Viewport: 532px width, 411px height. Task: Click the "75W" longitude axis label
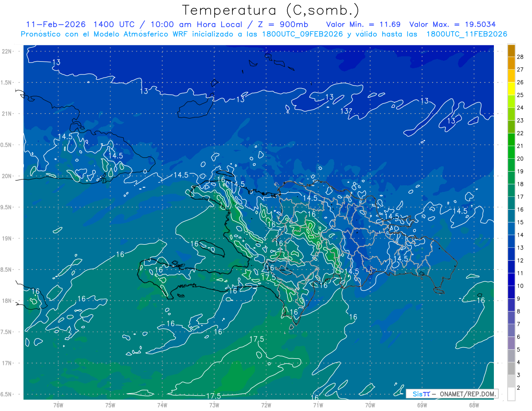coord(110,405)
